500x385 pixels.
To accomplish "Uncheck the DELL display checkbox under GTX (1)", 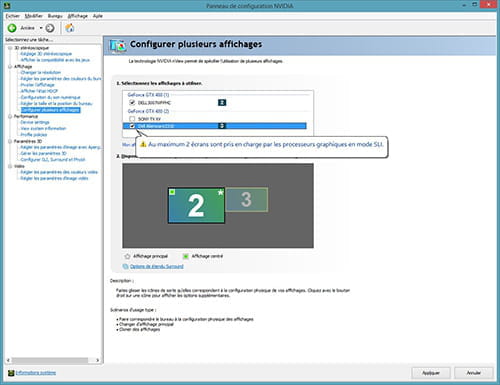I will point(132,102).
